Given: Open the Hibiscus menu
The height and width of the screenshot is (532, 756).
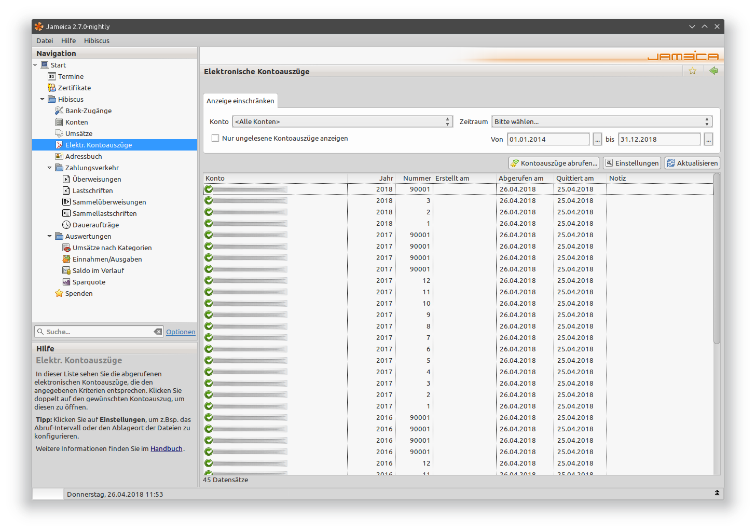Looking at the screenshot, I should [97, 40].
